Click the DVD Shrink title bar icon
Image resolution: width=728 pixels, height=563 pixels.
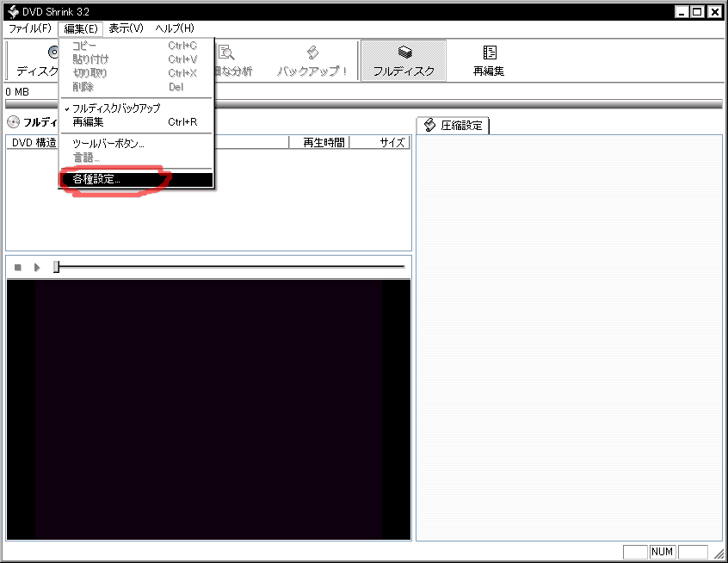coord(13,11)
